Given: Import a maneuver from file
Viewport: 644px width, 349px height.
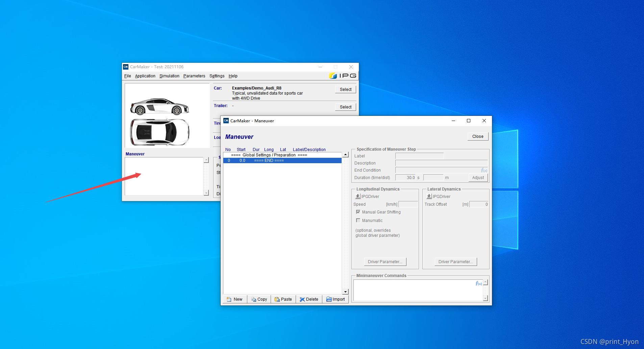Looking at the screenshot, I should click(x=336, y=299).
